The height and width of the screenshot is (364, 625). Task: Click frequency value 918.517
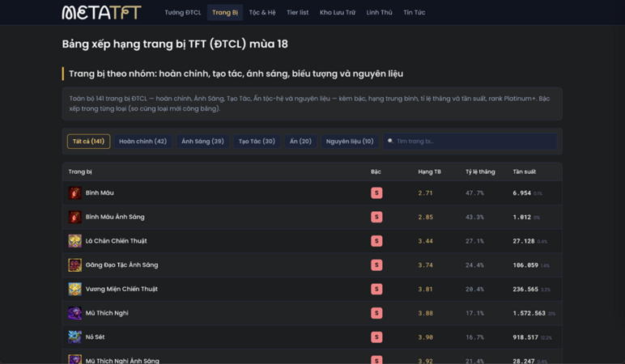[525, 337]
